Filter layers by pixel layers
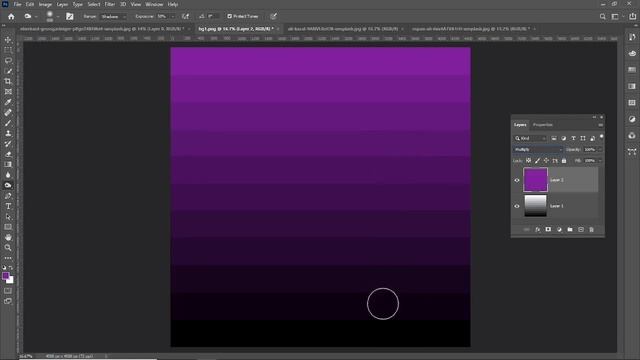The image size is (640, 360). pyautogui.click(x=554, y=138)
